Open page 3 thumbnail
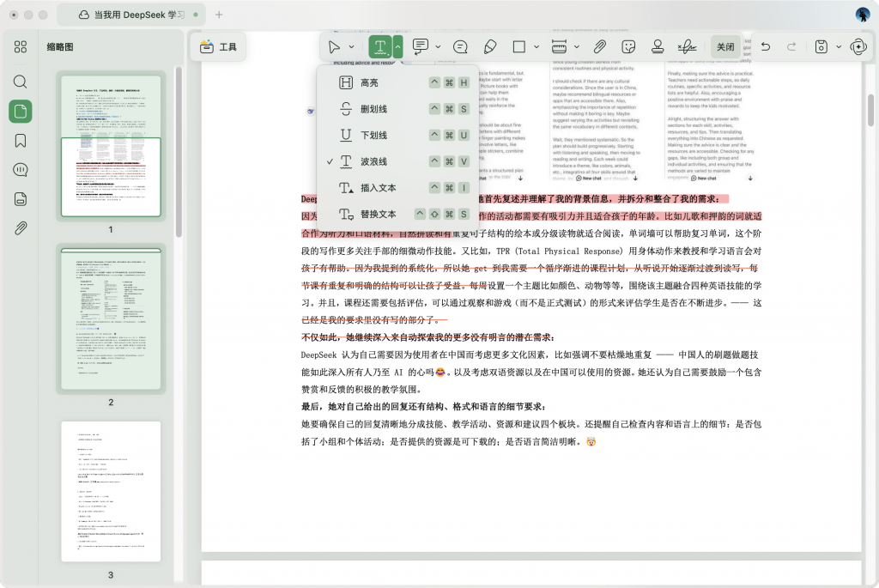 (x=111, y=492)
